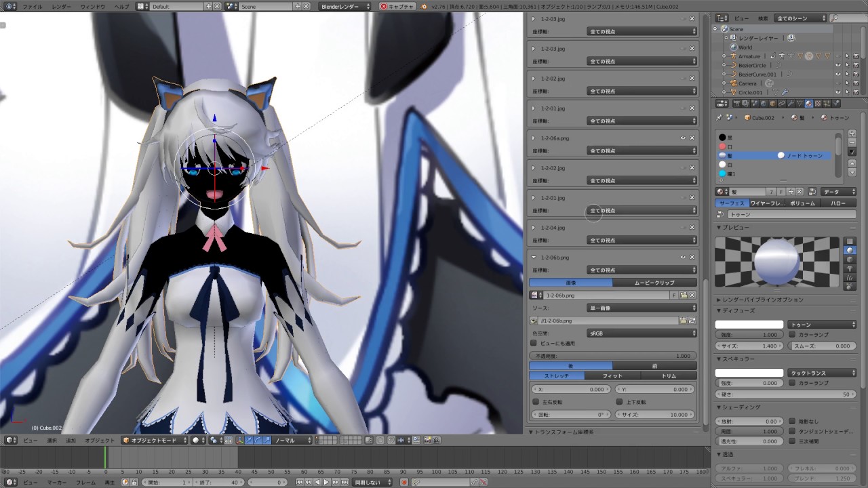
Task: Select the ムービークリップ source tab
Action: point(654,283)
